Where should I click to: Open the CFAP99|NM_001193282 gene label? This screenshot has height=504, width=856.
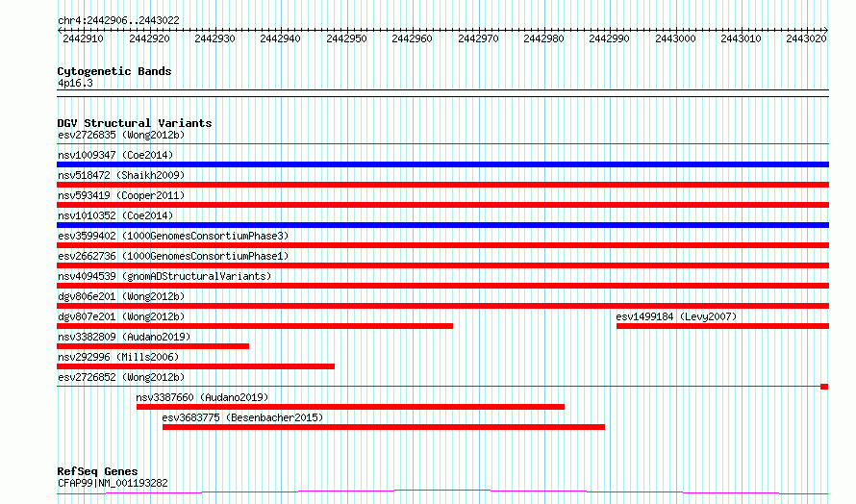(x=113, y=483)
